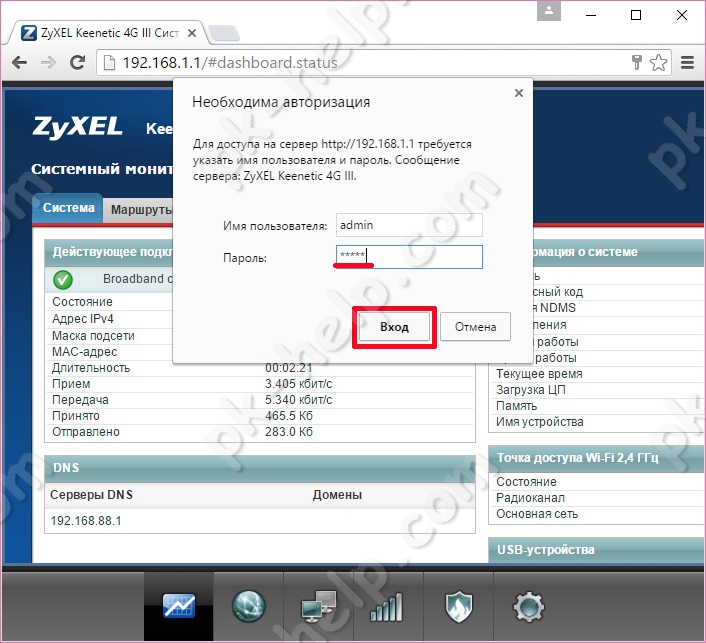The width and height of the screenshot is (706, 643).
Task: Open Wi-Fi signal bars icon
Action: (x=387, y=606)
